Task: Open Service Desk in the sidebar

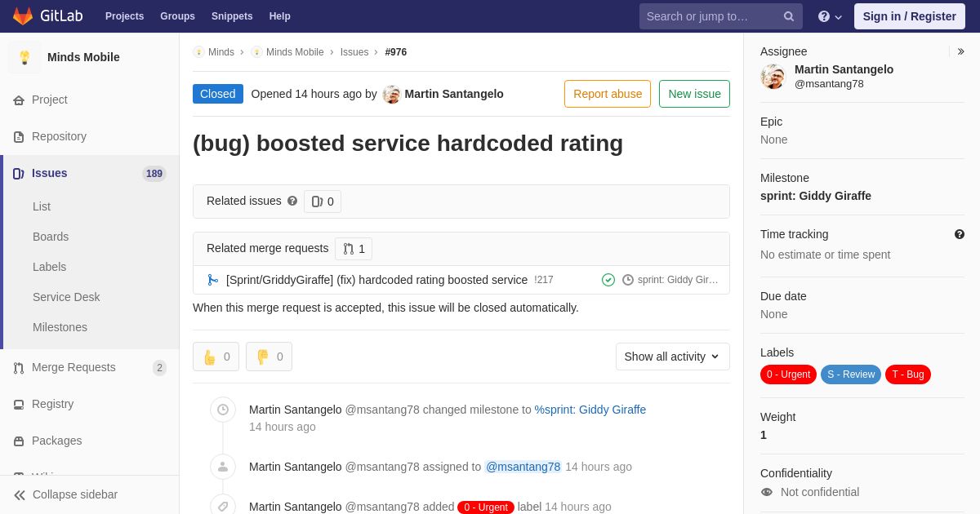Action: click(x=66, y=297)
